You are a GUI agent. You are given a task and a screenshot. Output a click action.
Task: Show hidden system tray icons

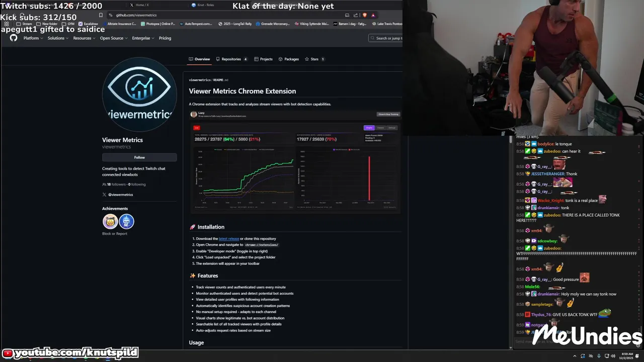(575, 356)
